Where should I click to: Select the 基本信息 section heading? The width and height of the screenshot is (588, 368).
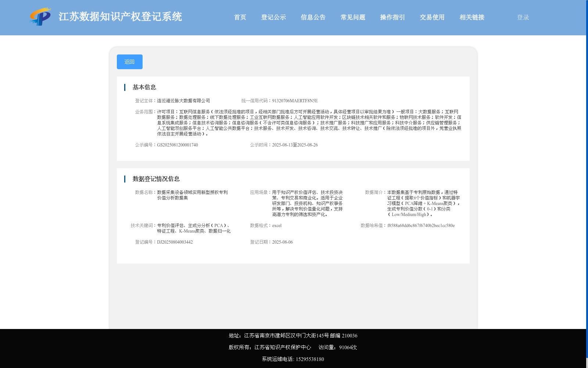(144, 87)
